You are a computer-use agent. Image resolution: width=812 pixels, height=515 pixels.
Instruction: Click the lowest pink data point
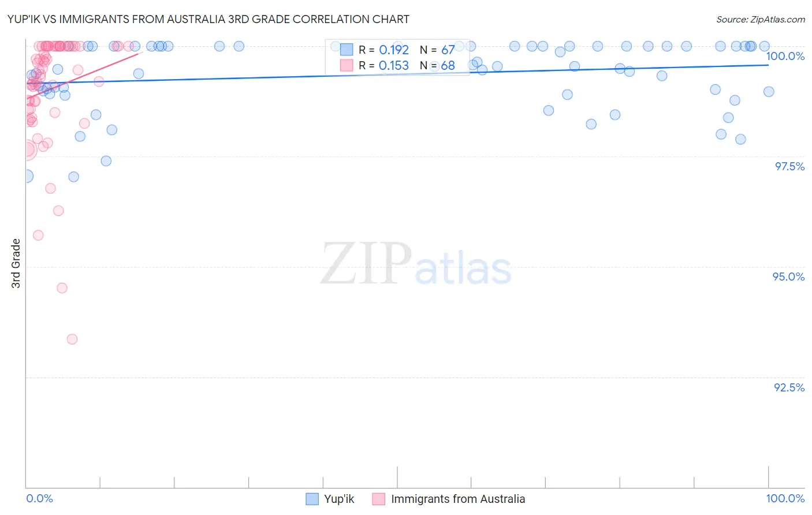[x=72, y=339]
